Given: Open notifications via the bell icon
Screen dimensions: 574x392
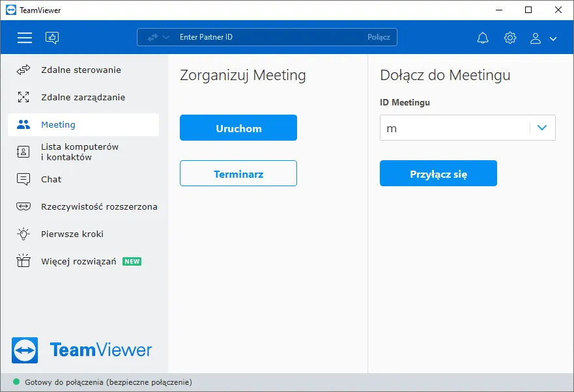Looking at the screenshot, I should coord(482,37).
